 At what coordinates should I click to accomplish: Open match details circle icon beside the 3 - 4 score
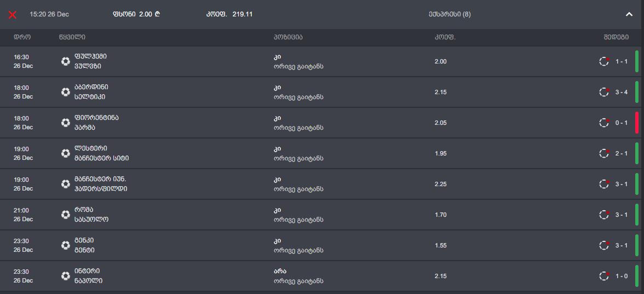[x=604, y=92]
